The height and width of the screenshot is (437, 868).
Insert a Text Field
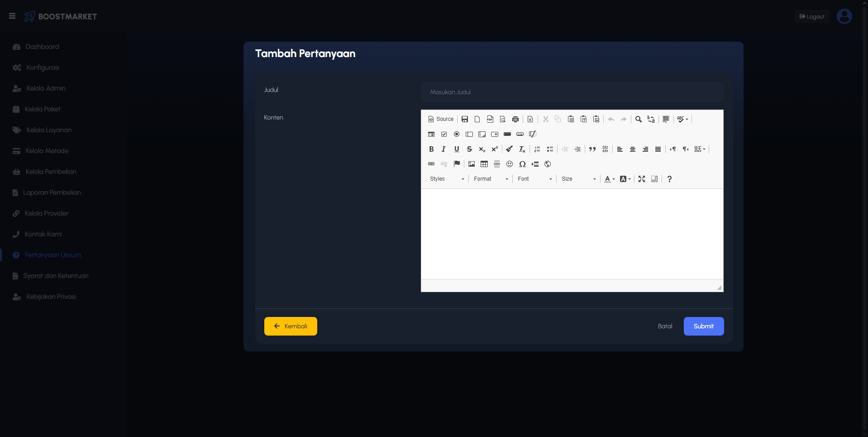point(469,134)
